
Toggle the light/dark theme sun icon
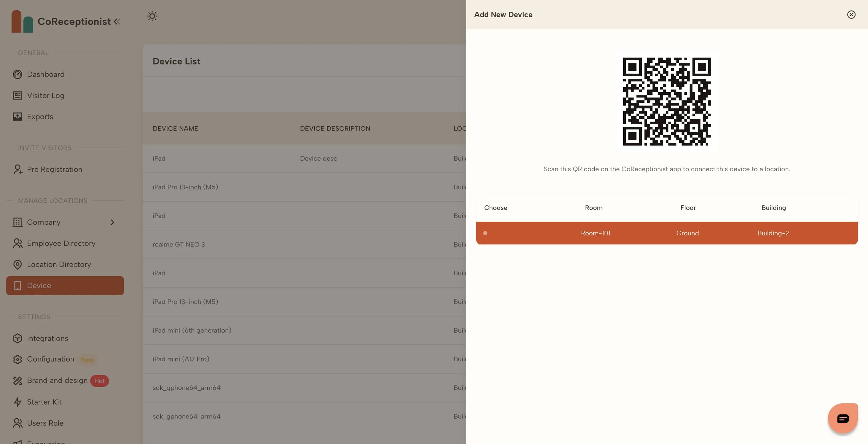click(152, 16)
